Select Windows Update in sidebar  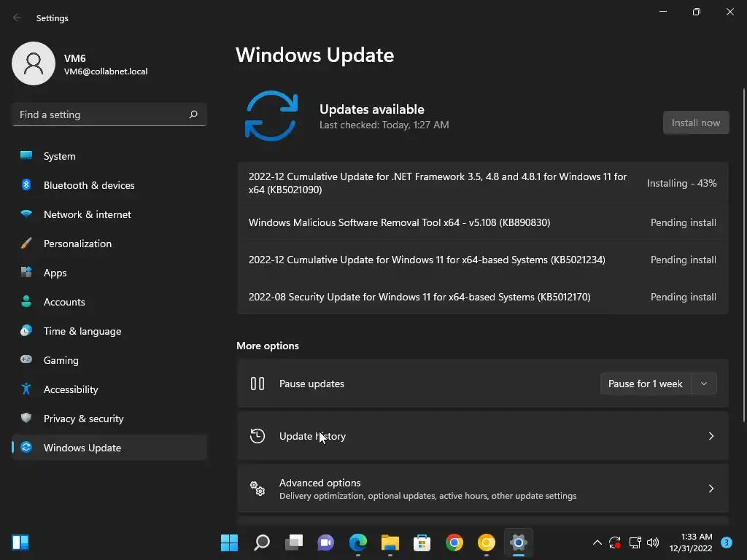pos(109,447)
